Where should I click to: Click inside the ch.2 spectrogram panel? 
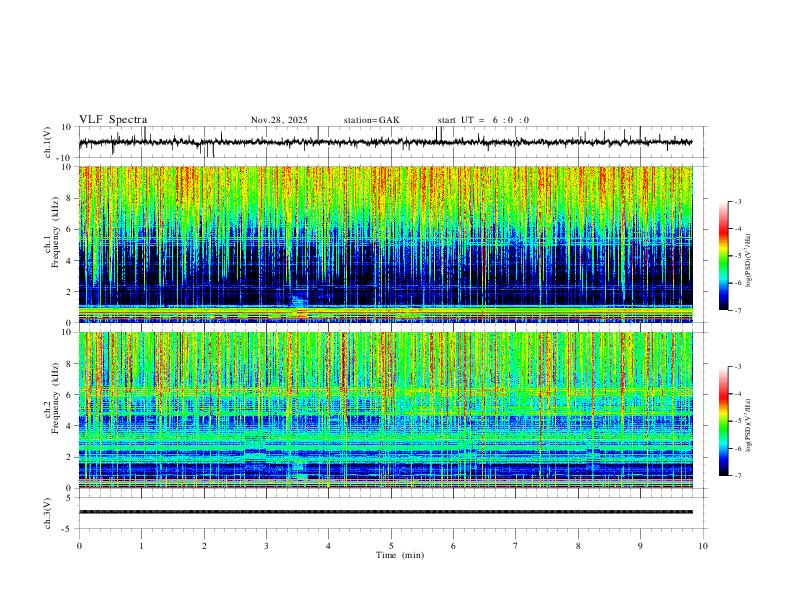click(x=386, y=410)
